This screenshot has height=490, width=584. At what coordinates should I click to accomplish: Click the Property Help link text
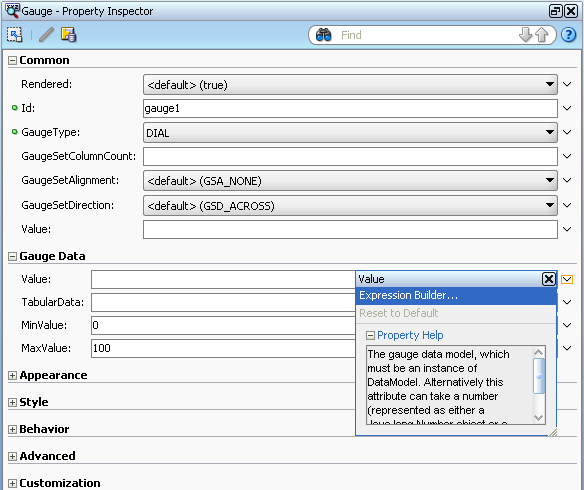[410, 335]
